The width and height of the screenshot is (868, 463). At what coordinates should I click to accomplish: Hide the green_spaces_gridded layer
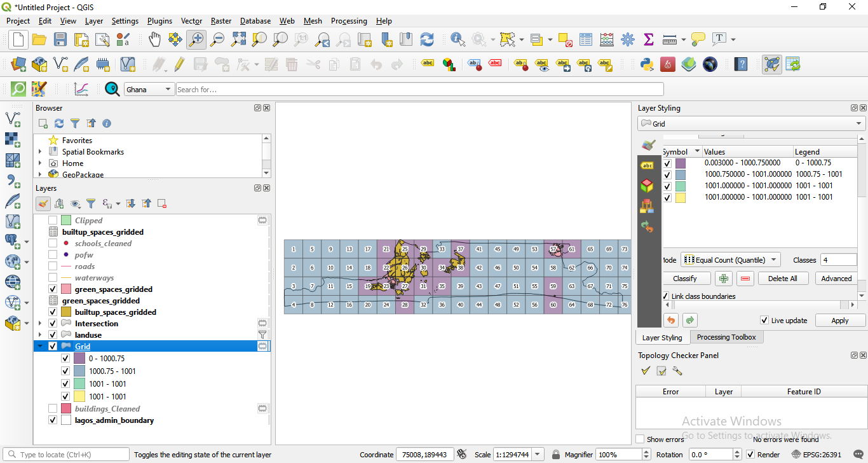53,289
